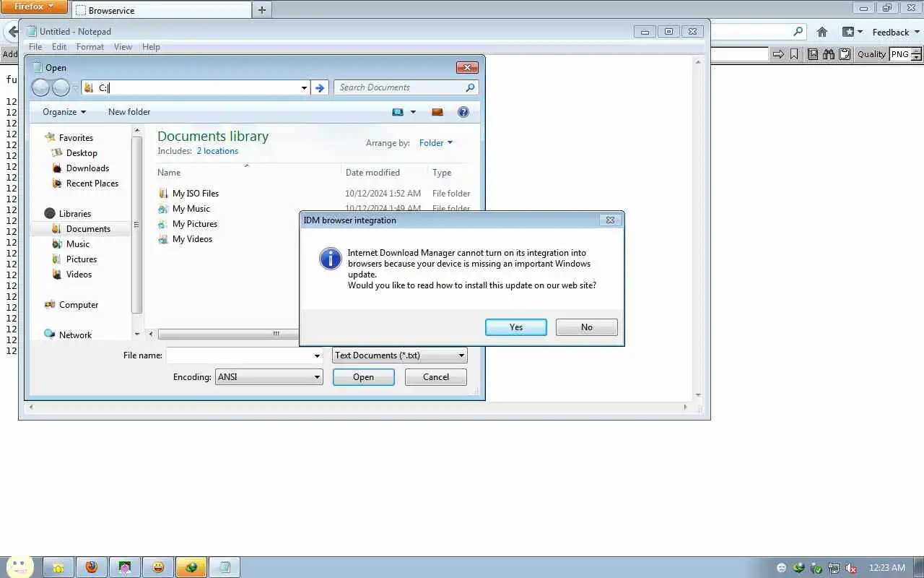
Task: Open the Text Documents file type dropdown
Action: 400,355
